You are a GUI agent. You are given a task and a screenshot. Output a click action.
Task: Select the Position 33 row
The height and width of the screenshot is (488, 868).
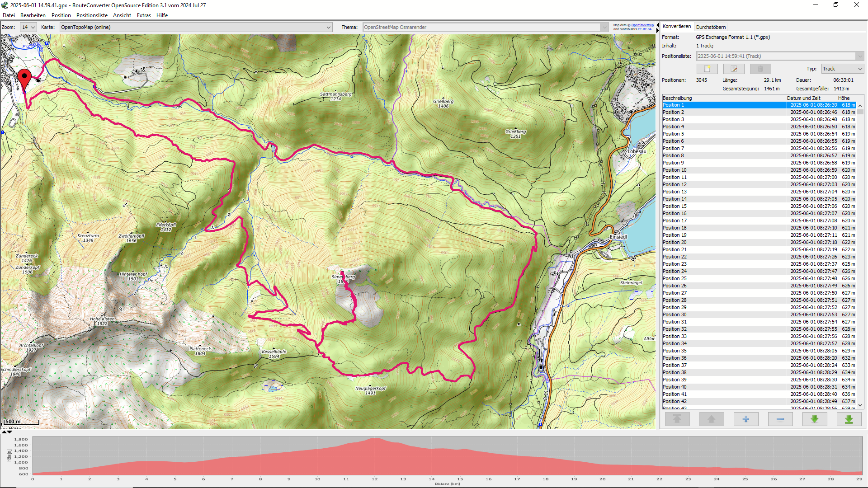point(759,336)
